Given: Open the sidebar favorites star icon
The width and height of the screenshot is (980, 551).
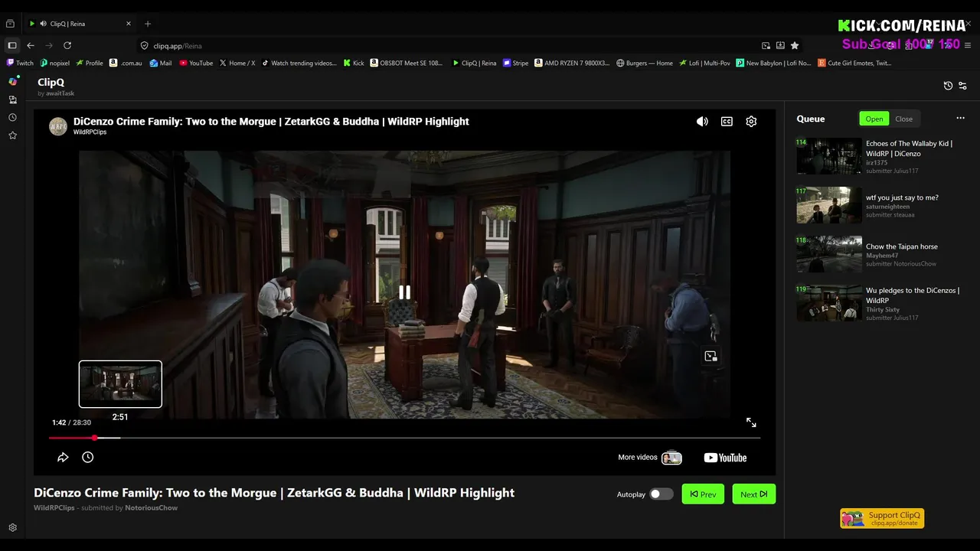Looking at the screenshot, I should click(x=12, y=135).
